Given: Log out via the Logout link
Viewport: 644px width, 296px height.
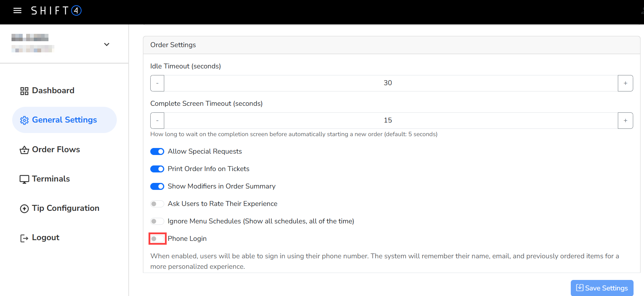Looking at the screenshot, I should click(46, 237).
